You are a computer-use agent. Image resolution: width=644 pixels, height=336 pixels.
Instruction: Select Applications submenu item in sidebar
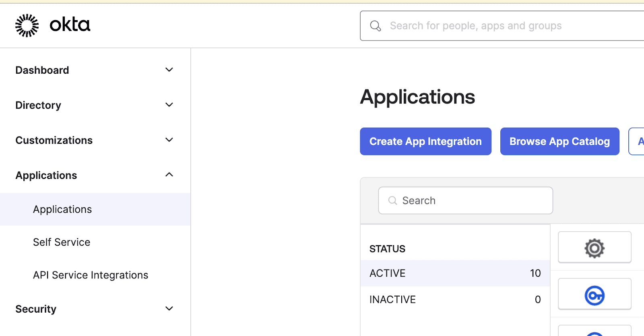pos(62,209)
